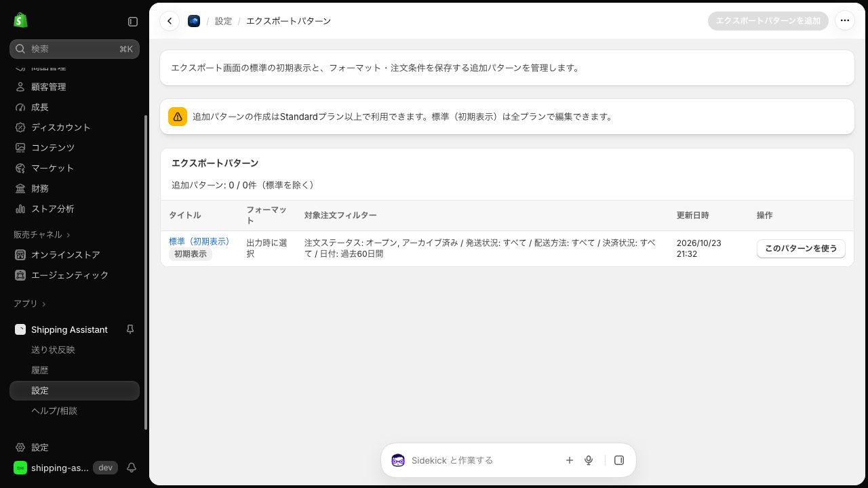Click the ストア分析 bar chart icon
Image resolution: width=868 pixels, height=488 pixels.
20,209
